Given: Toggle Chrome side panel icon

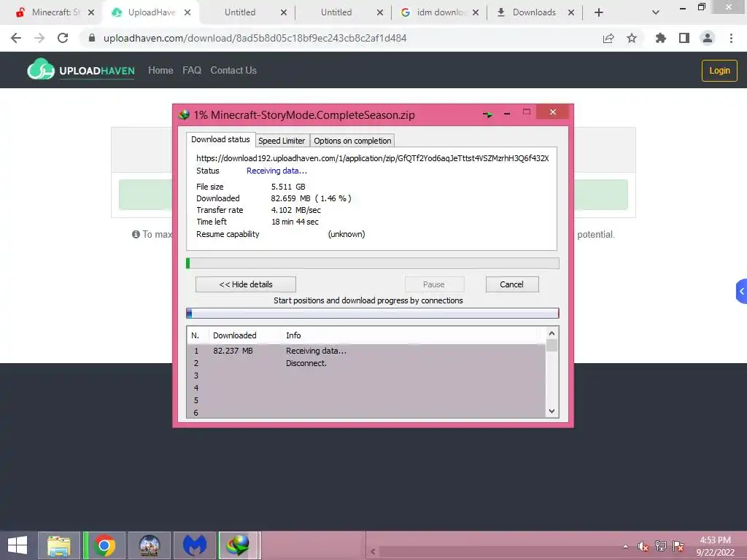Looking at the screenshot, I should tap(684, 38).
